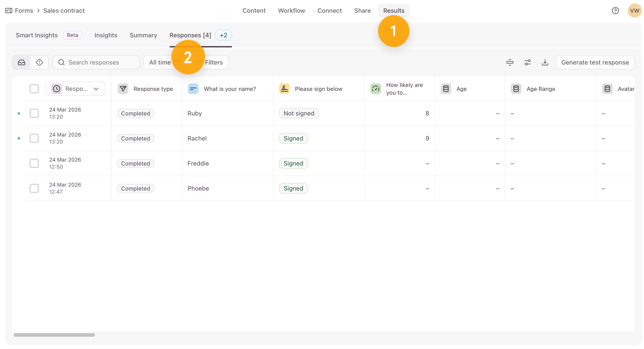Switch to the Workflow tab
This screenshot has width=644, height=349.
(x=292, y=11)
